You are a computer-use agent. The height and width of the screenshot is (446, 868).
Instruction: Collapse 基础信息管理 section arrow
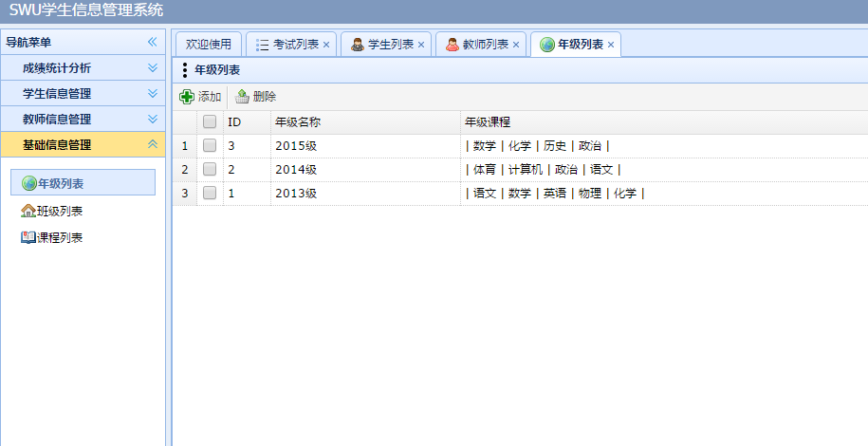pos(153,144)
